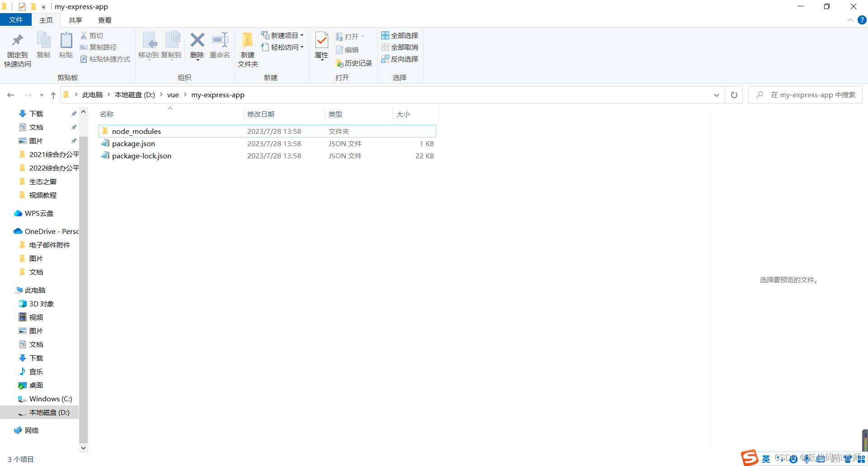Open recent locations dropdown arrow
868x466 pixels.
[42, 95]
